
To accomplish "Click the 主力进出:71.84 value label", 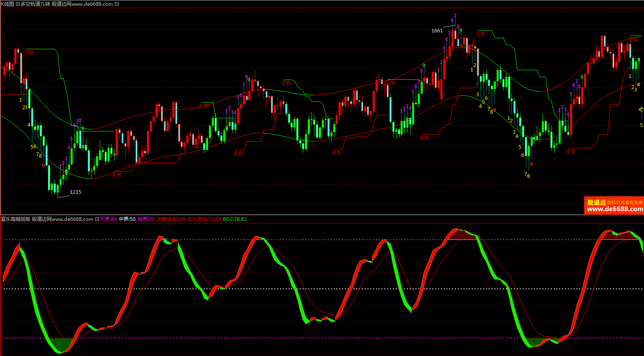I will pyautogui.click(x=204, y=219).
